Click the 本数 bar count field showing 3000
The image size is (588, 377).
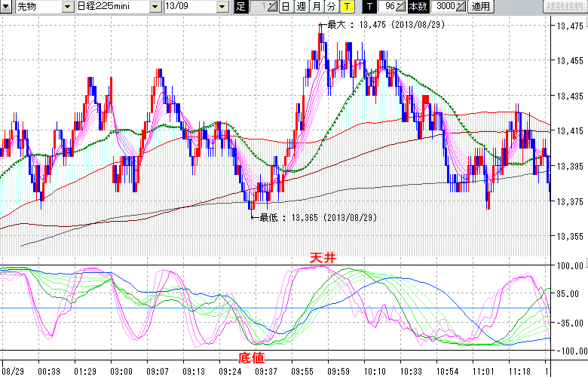[x=443, y=7]
